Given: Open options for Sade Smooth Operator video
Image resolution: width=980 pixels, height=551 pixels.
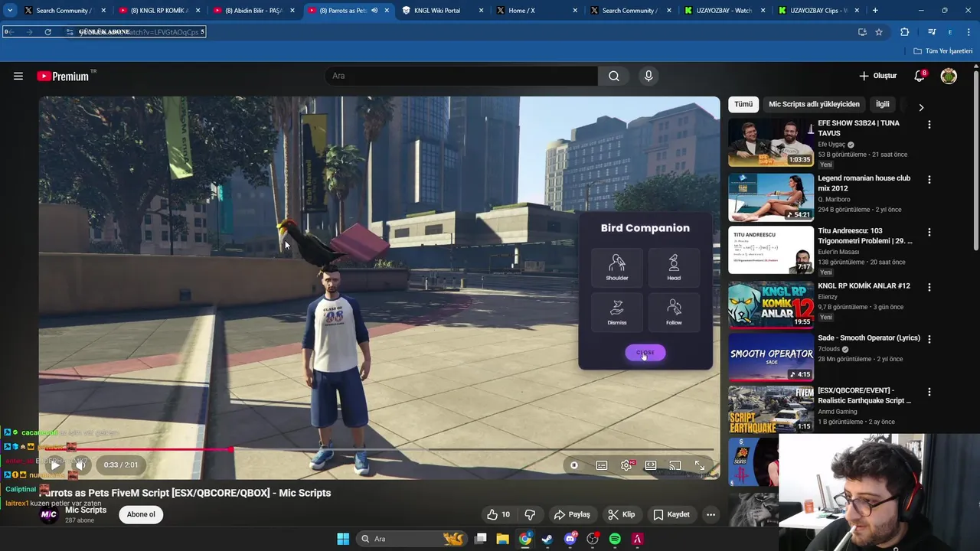Looking at the screenshot, I should click(929, 339).
